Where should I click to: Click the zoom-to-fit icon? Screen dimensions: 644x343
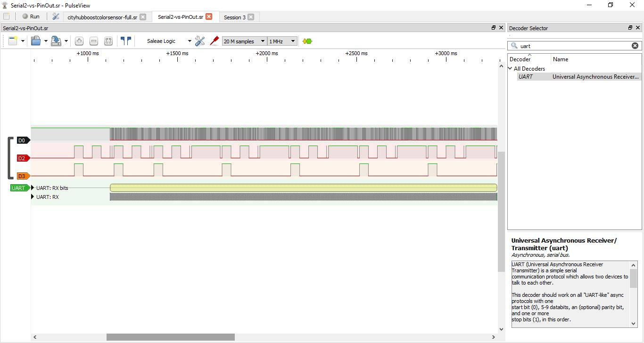click(x=108, y=41)
